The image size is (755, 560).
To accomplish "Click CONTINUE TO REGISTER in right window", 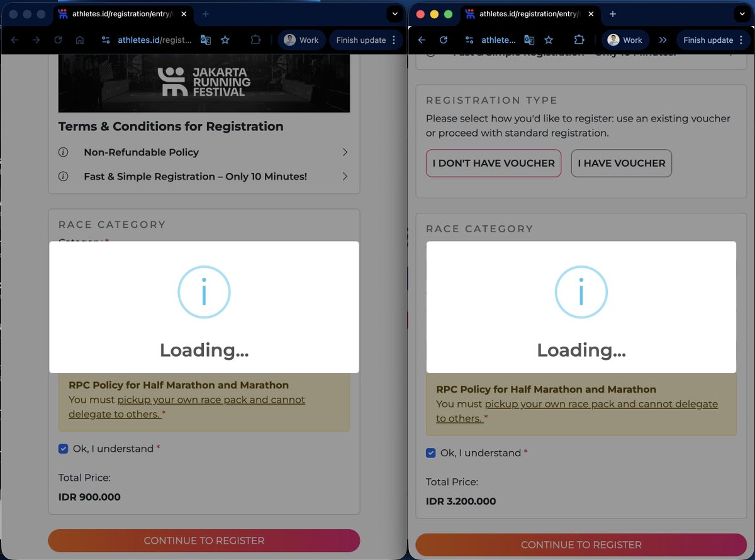I will click(x=581, y=545).
